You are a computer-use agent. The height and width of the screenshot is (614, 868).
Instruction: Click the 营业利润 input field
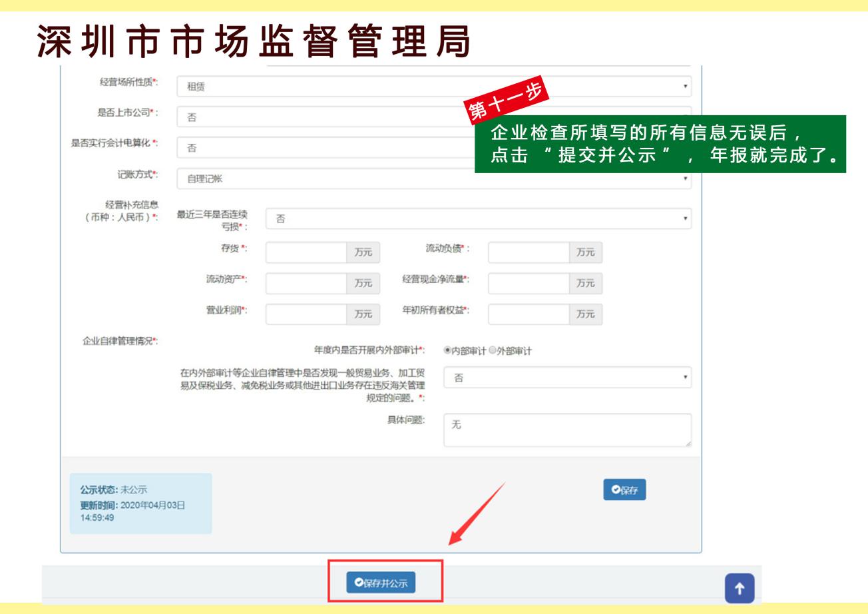coord(306,314)
